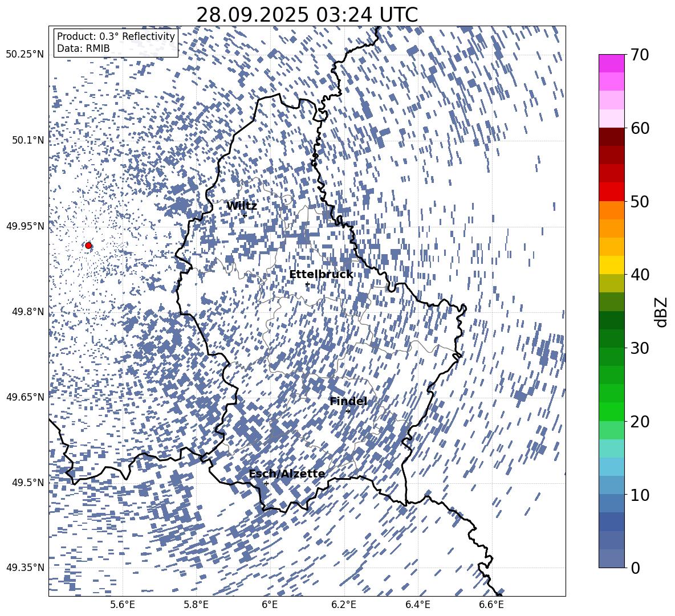The image size is (675, 616).
Task: Click the 6.2°E longitude label
Action: pyautogui.click(x=344, y=605)
